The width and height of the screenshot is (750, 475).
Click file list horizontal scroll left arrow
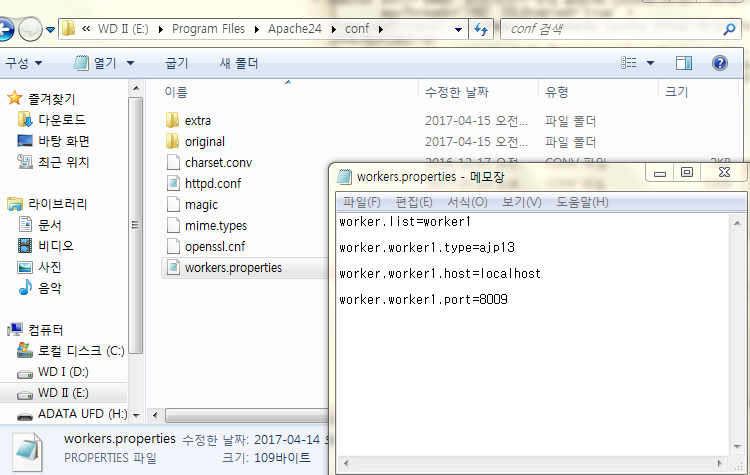(154, 415)
